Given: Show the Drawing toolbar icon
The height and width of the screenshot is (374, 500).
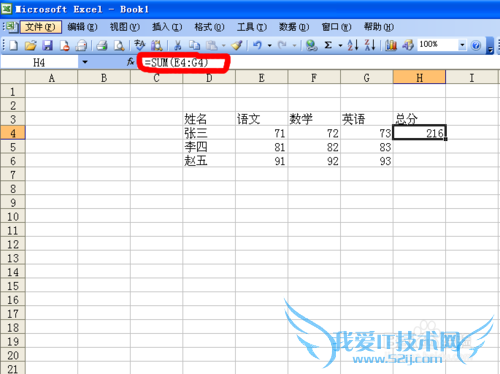Looking at the screenshot, I should (408, 45).
